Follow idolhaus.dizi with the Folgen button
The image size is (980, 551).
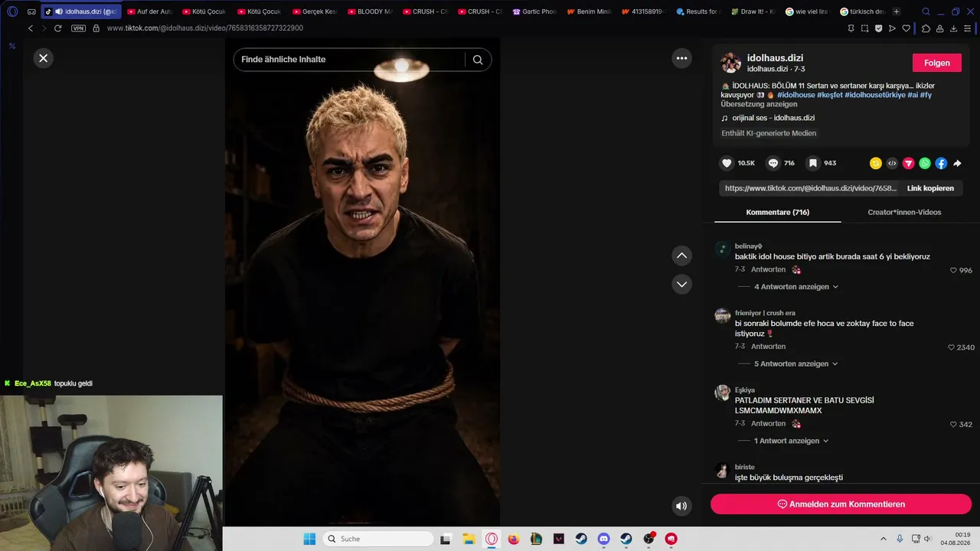pyautogui.click(x=937, y=63)
